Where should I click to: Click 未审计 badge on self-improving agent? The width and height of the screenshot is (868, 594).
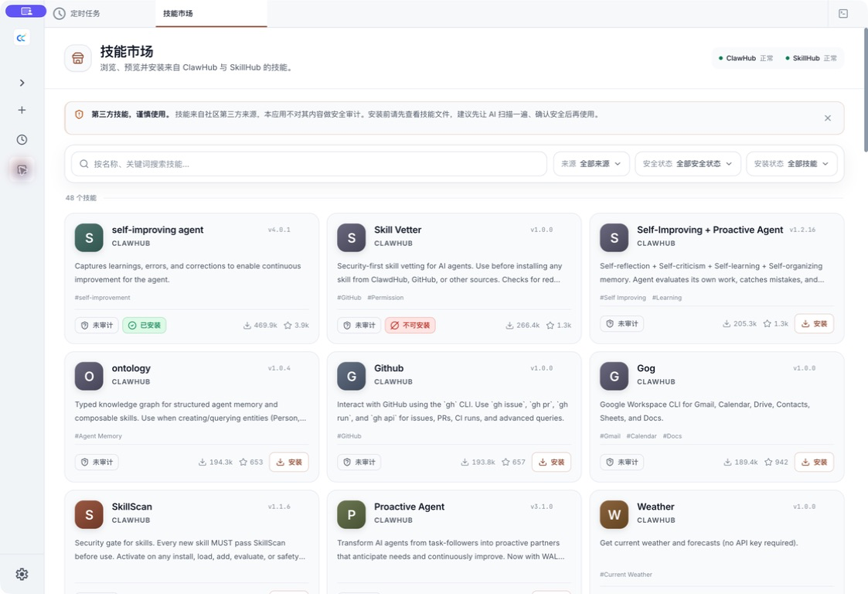pyautogui.click(x=97, y=326)
